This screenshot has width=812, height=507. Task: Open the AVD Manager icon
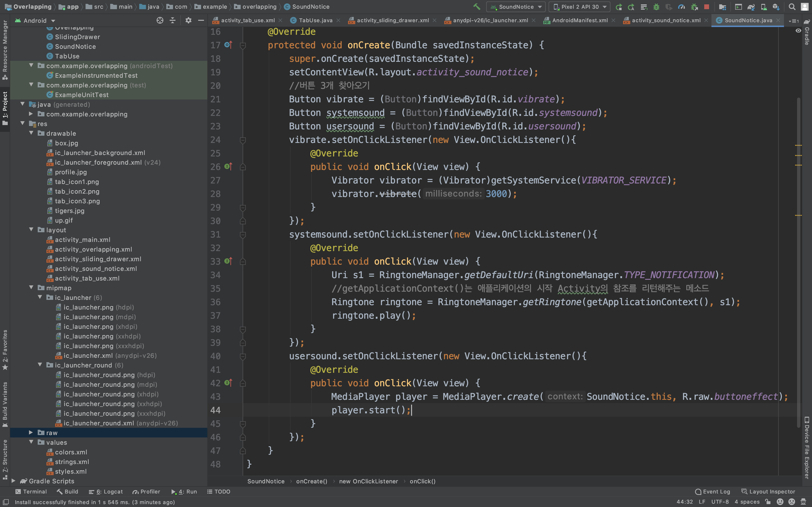point(764,7)
